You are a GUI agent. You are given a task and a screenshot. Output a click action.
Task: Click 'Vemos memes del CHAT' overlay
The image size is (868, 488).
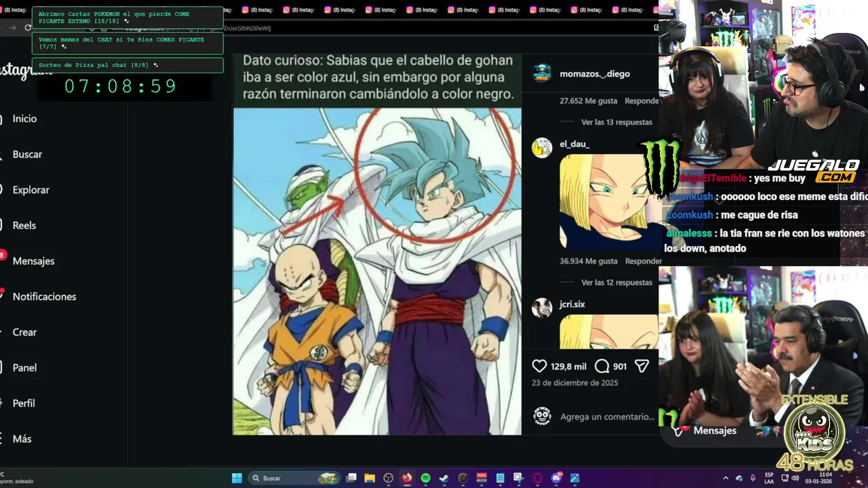tap(127, 43)
